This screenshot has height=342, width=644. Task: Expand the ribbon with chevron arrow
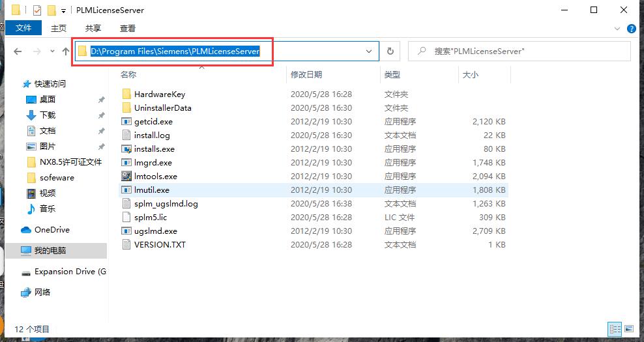pyautogui.click(x=617, y=28)
